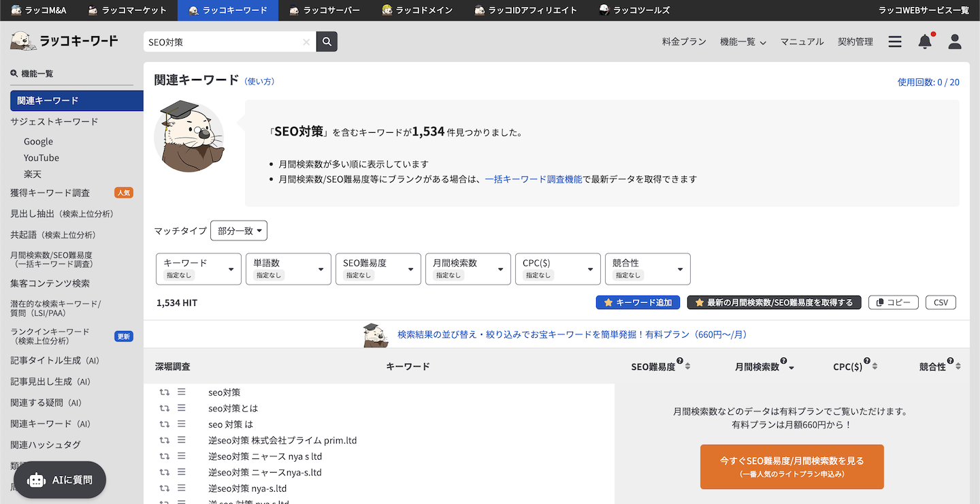
Task: Switch to ラッコドメイン tab
Action: (417, 10)
